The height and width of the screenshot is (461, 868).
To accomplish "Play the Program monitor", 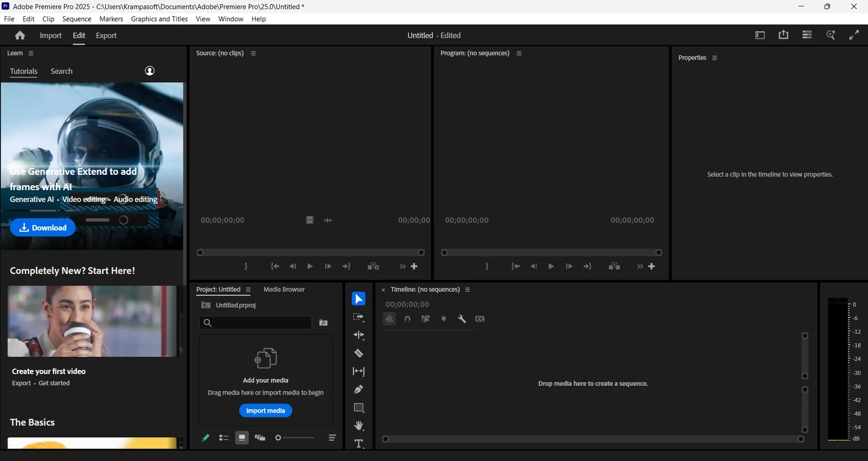I will click(551, 267).
